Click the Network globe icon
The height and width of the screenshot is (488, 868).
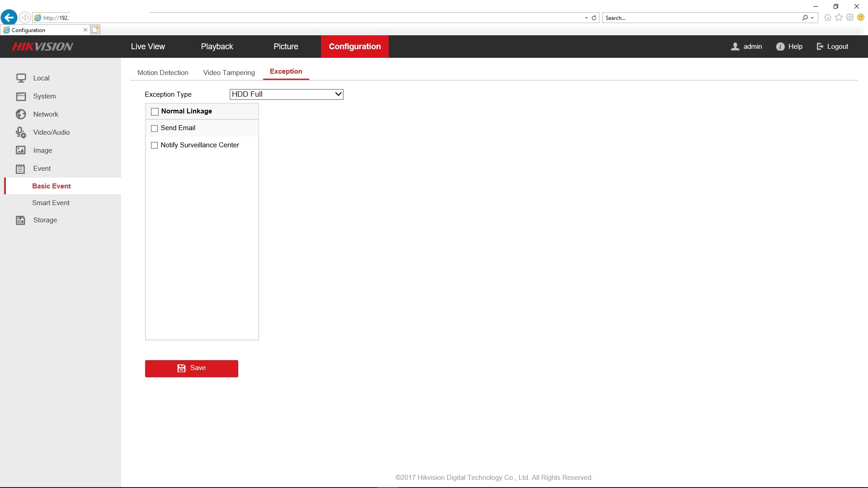click(x=21, y=114)
